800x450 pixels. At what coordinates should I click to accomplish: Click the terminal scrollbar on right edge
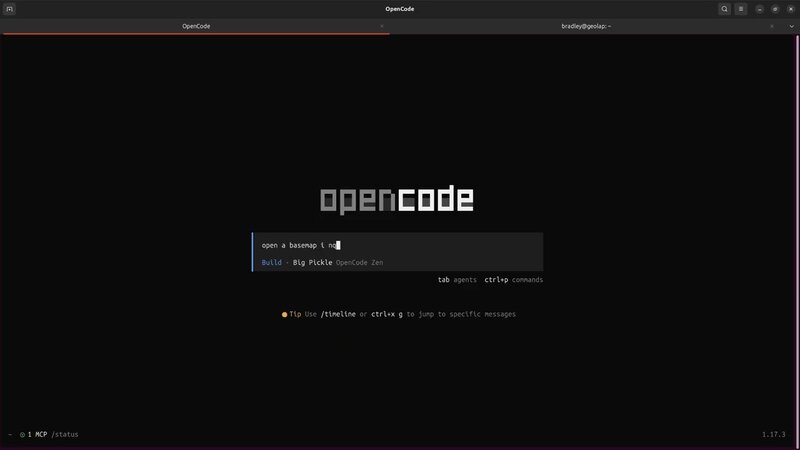797,240
